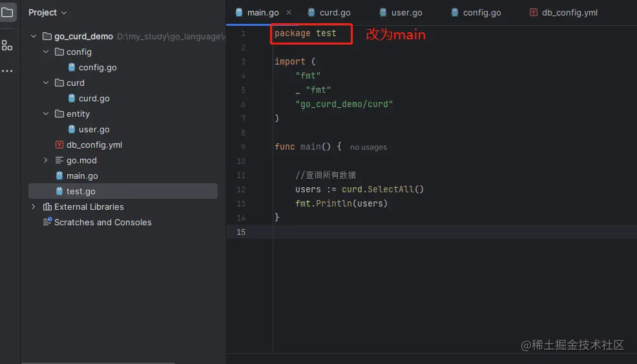Open the Project view dropdown

[47, 12]
